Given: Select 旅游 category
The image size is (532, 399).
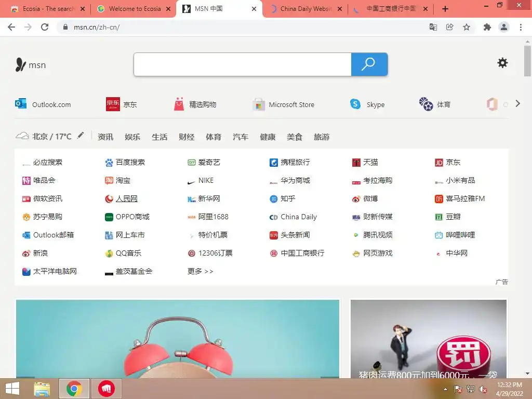Looking at the screenshot, I should [x=322, y=137].
